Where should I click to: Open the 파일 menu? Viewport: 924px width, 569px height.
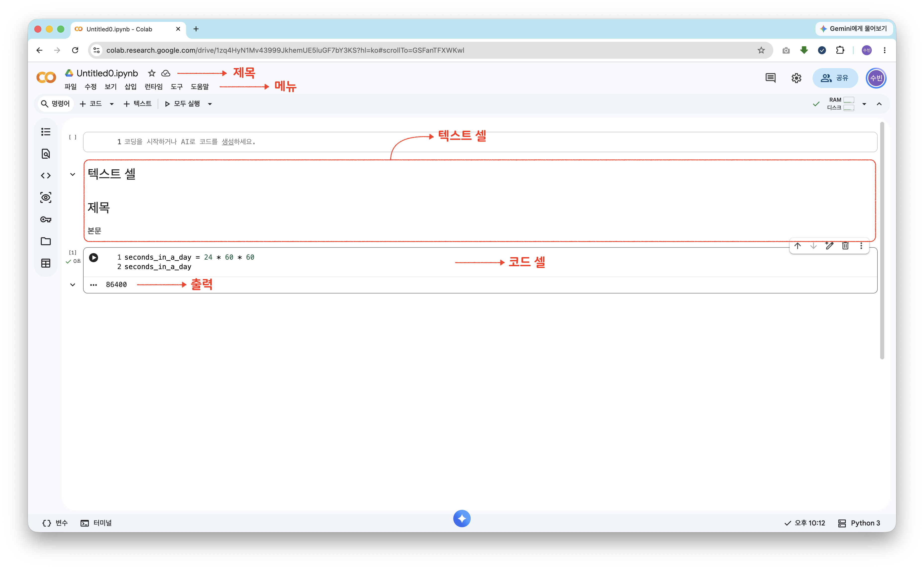click(70, 87)
